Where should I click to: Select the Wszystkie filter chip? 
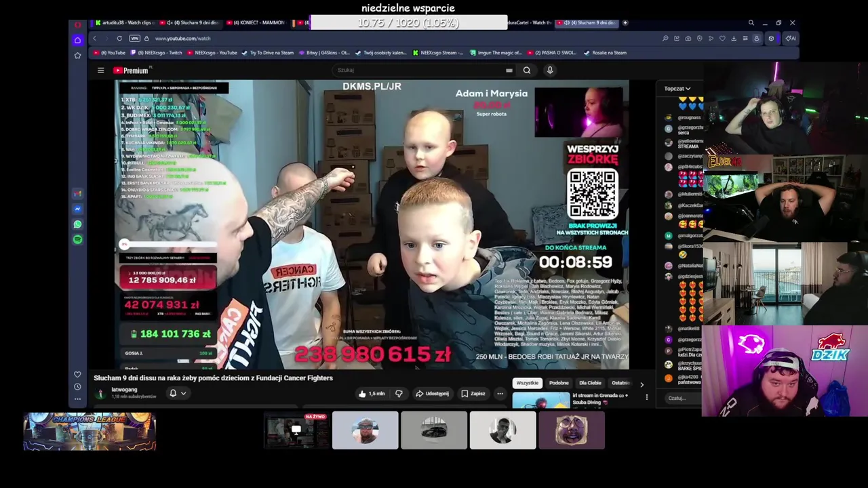[x=527, y=383]
